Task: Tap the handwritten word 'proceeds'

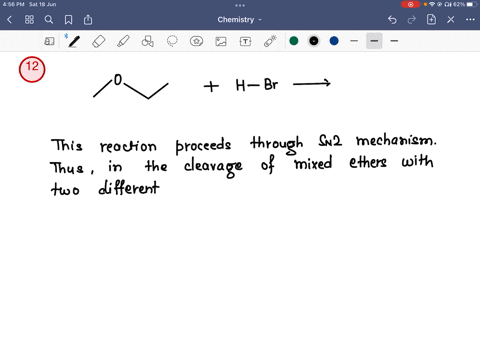Action: pos(203,145)
